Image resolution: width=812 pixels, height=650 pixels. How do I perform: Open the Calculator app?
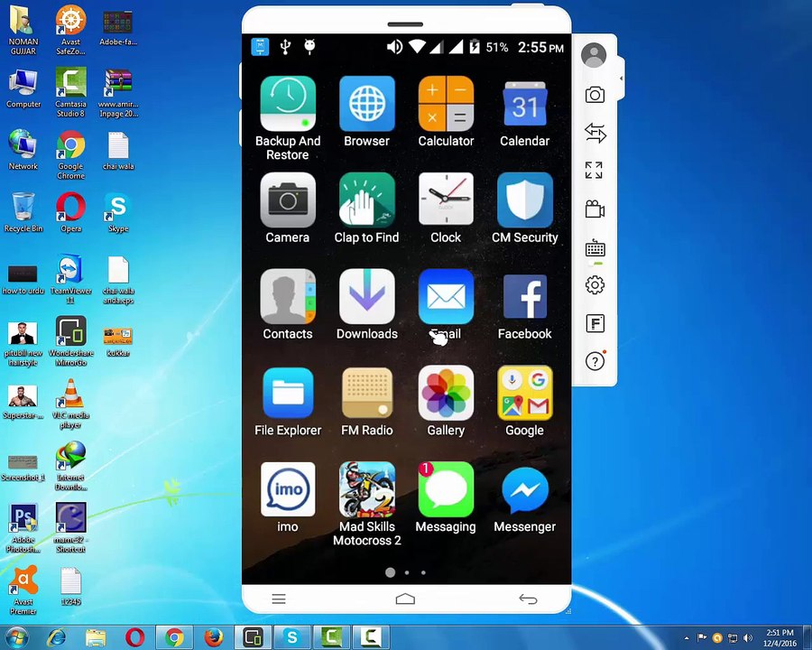pyautogui.click(x=446, y=104)
